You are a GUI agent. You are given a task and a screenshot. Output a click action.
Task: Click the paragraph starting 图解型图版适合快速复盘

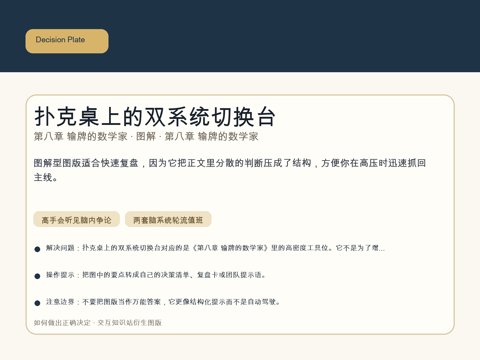(x=229, y=170)
